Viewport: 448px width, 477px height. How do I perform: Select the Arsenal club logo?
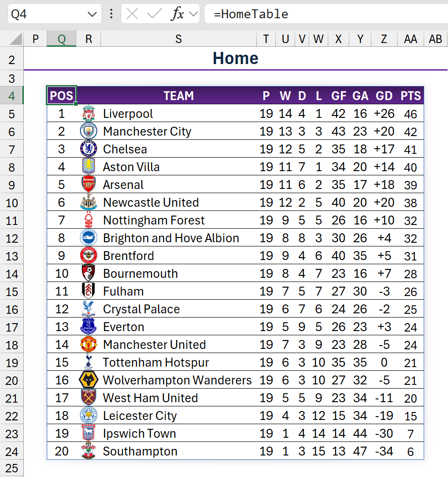(x=88, y=185)
